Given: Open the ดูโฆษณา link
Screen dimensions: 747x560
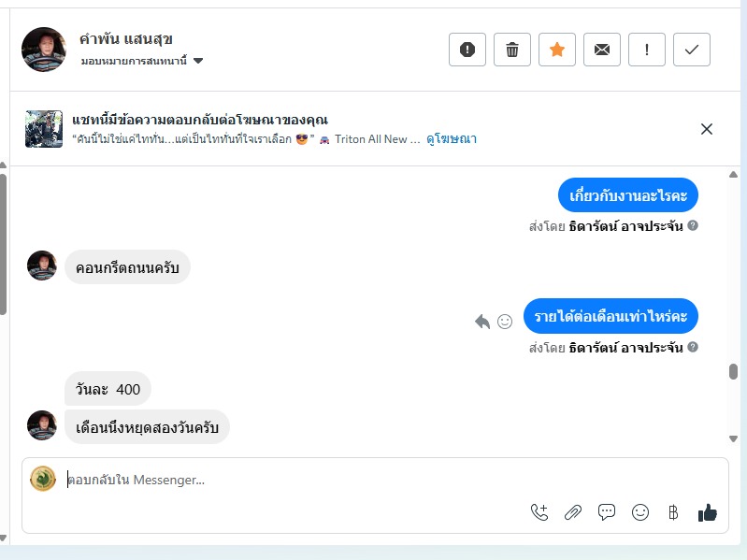Looking at the screenshot, I should 452,139.
